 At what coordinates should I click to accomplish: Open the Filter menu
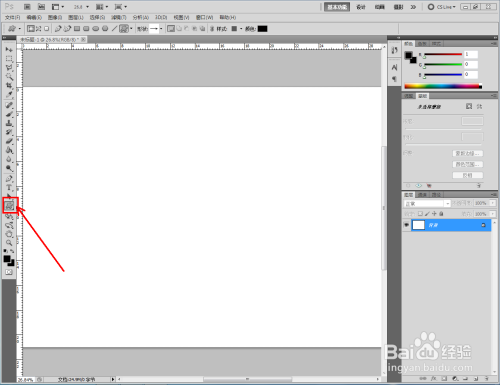(119, 17)
